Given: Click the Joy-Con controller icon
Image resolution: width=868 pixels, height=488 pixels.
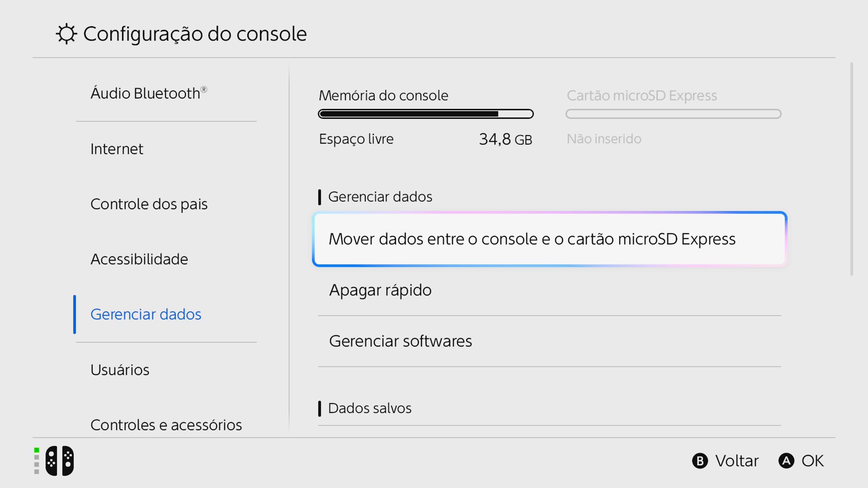Looking at the screenshot, I should click(60, 461).
